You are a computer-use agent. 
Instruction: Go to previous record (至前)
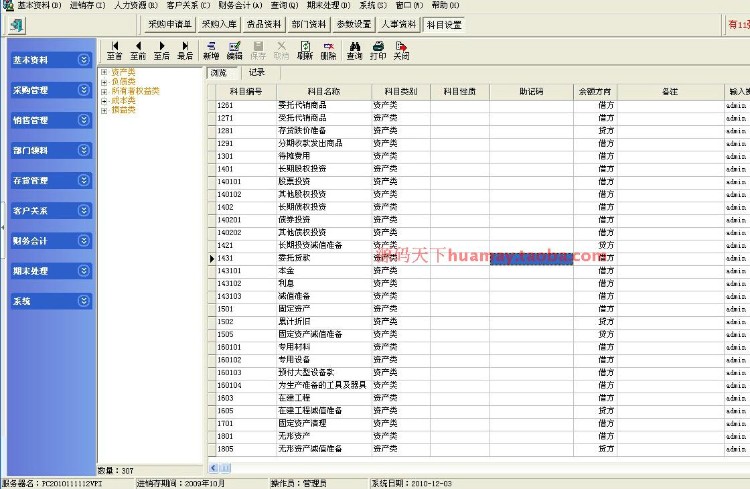tap(138, 51)
